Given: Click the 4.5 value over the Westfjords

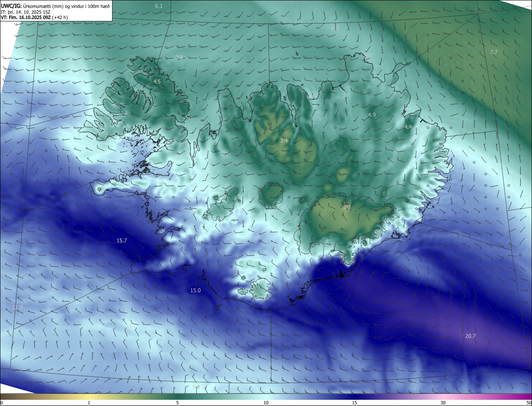Looking at the screenshot, I should pos(157,82).
